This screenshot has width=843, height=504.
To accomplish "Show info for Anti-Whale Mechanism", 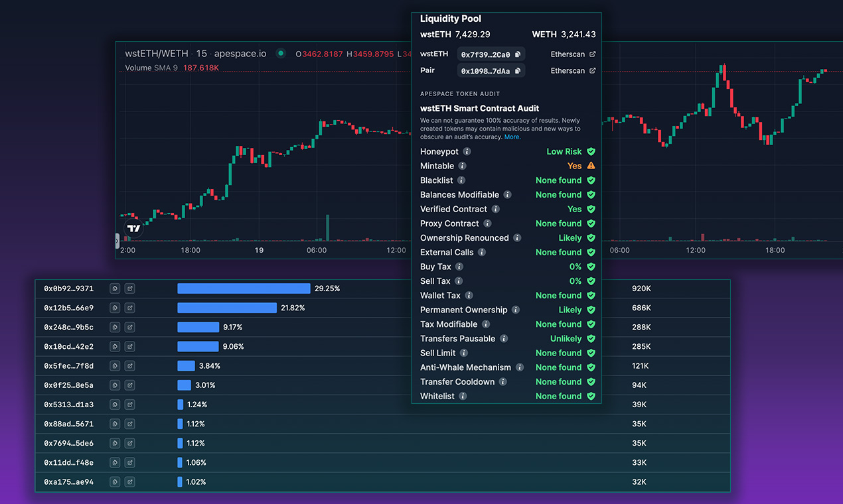I will [x=520, y=367].
